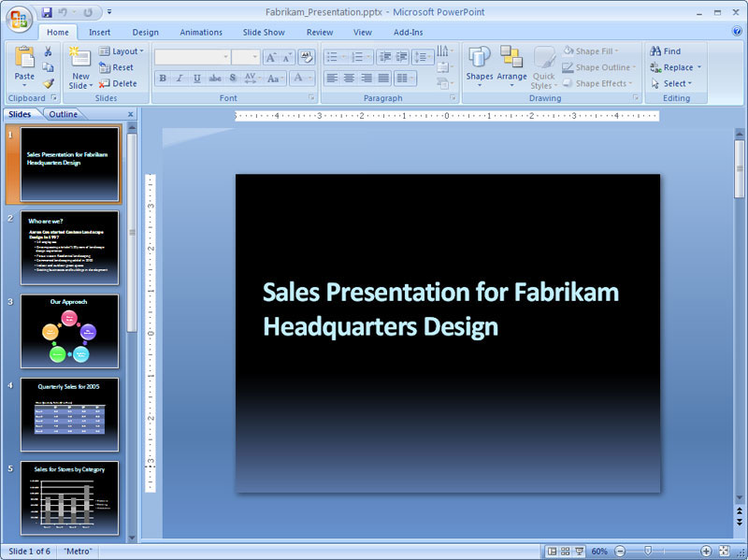Toggle Italic text formatting
The height and width of the screenshot is (560, 748).
pyautogui.click(x=180, y=79)
